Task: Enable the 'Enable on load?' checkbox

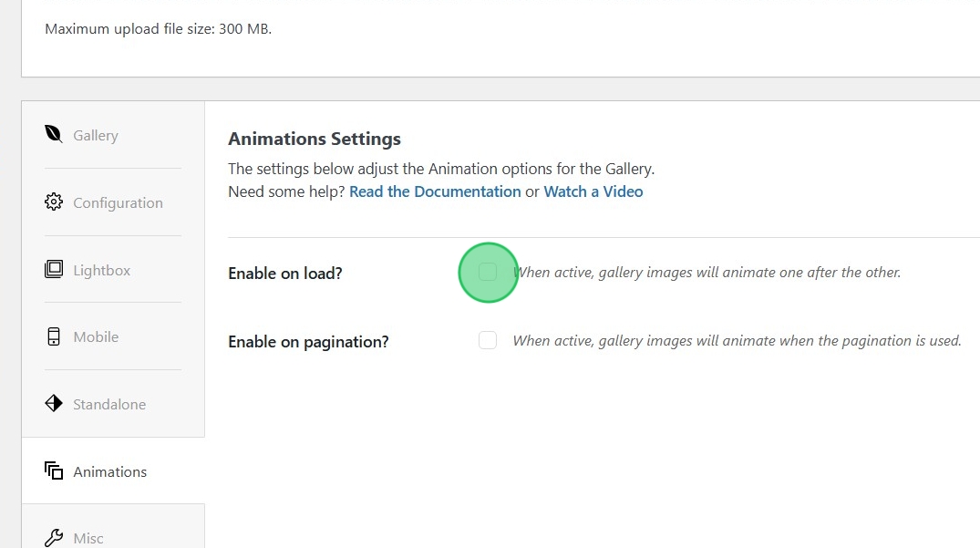Action: (488, 271)
